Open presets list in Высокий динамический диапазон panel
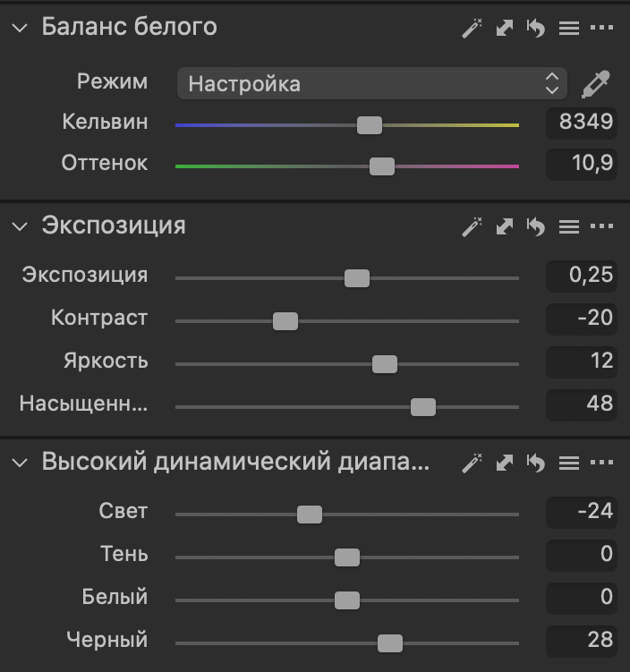The image size is (630, 672). [x=569, y=463]
